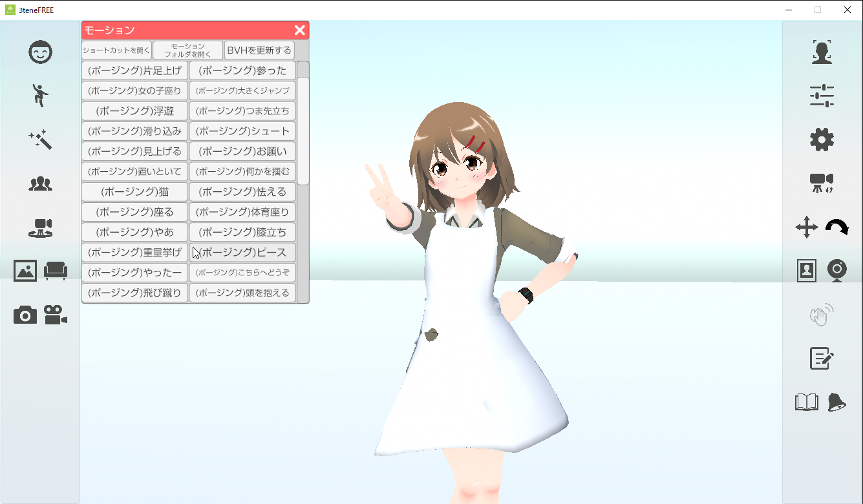Select the dancing motion icon

coord(41,96)
